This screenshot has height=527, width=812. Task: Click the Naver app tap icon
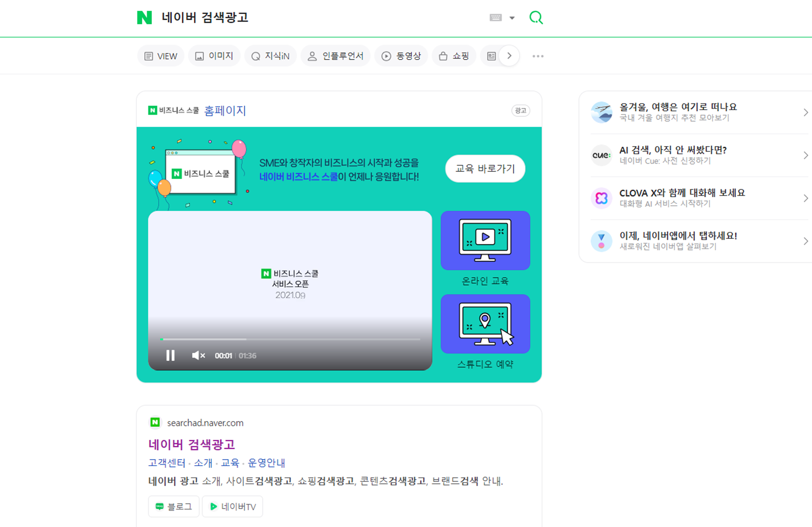coord(602,241)
